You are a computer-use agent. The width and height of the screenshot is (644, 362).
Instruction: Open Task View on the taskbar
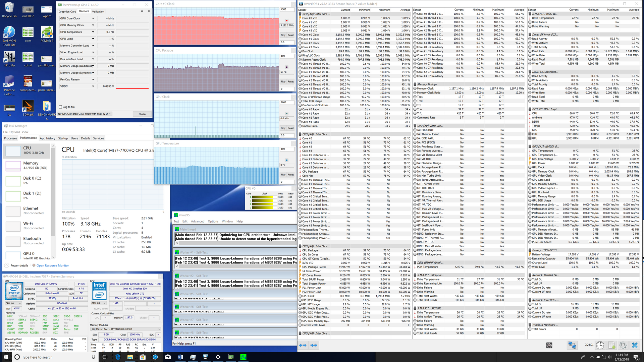coord(105,357)
